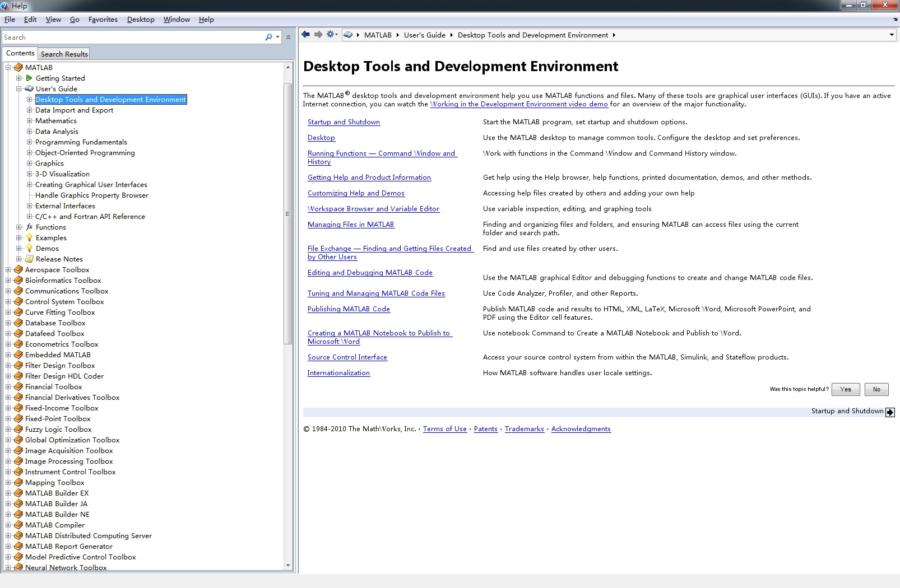Image resolution: width=900 pixels, height=588 pixels.
Task: Expand the Release Notes node
Action: pos(19,259)
